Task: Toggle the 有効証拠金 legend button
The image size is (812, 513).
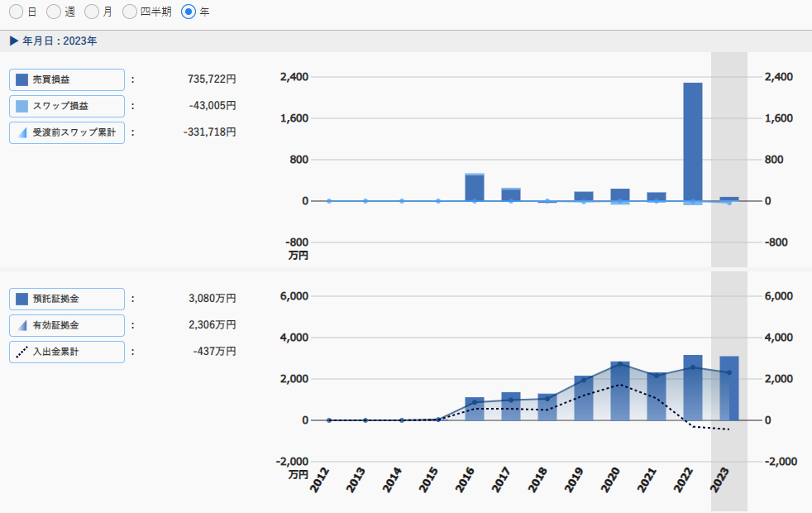Action: (x=67, y=325)
